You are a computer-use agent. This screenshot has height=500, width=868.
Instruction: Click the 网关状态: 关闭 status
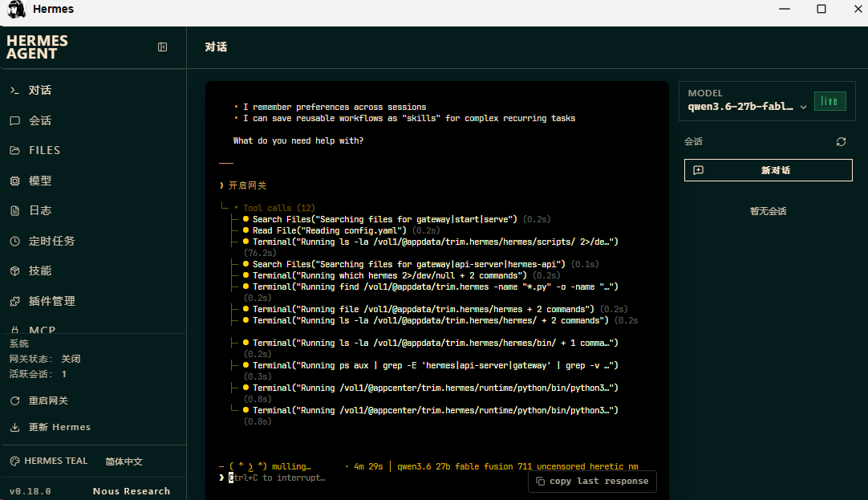point(45,359)
